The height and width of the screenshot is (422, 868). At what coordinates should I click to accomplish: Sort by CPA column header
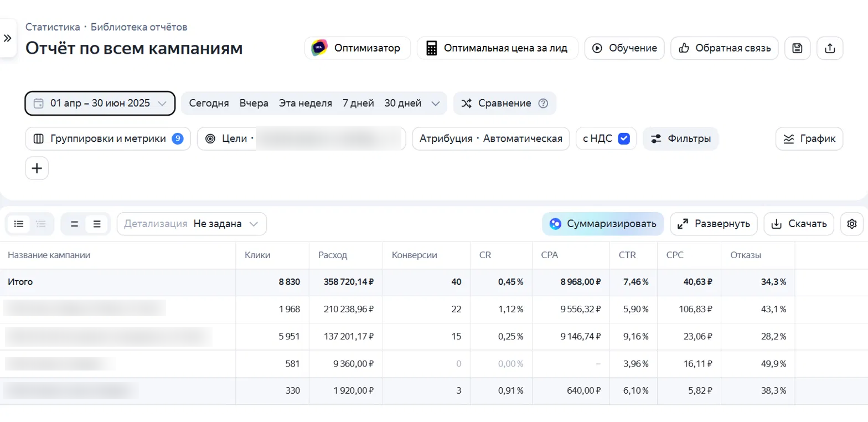(550, 255)
